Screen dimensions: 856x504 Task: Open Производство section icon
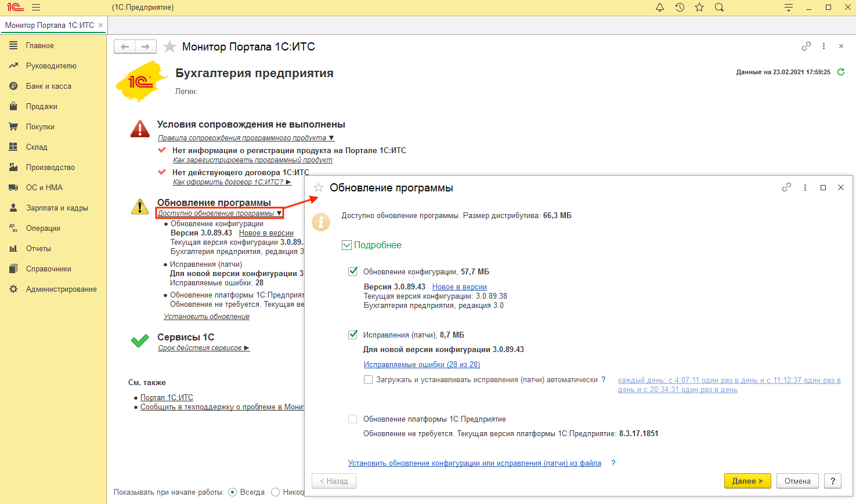coord(13,167)
